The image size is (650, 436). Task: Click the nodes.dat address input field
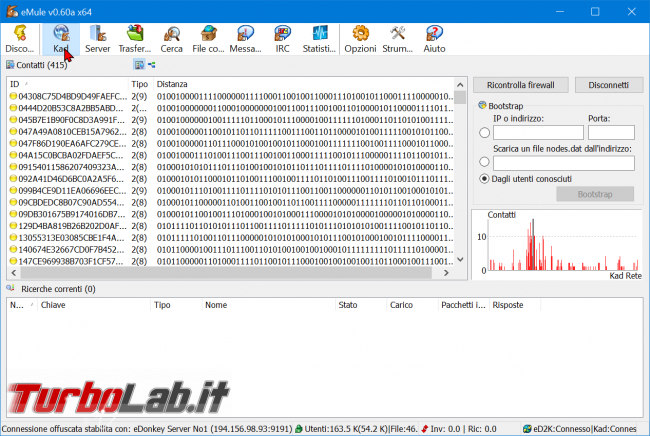tap(564, 163)
